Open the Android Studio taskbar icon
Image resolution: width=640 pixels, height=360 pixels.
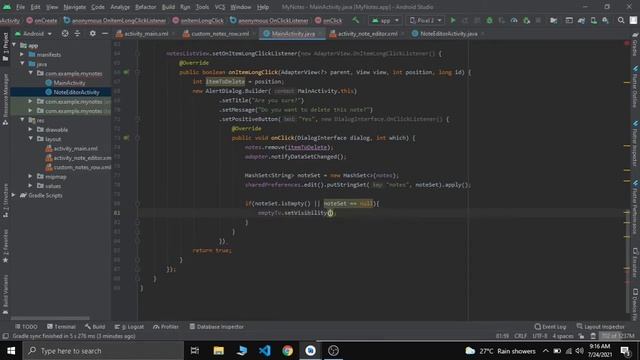pos(310,351)
